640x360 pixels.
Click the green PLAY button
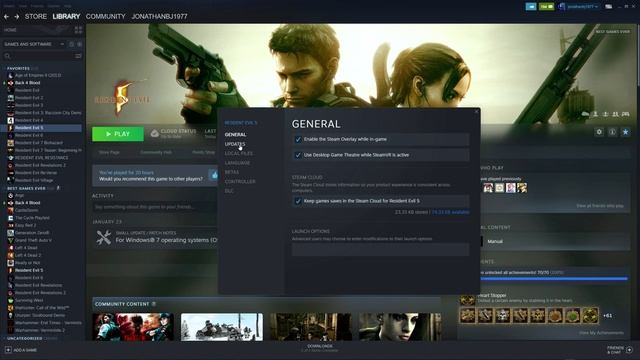coord(118,134)
